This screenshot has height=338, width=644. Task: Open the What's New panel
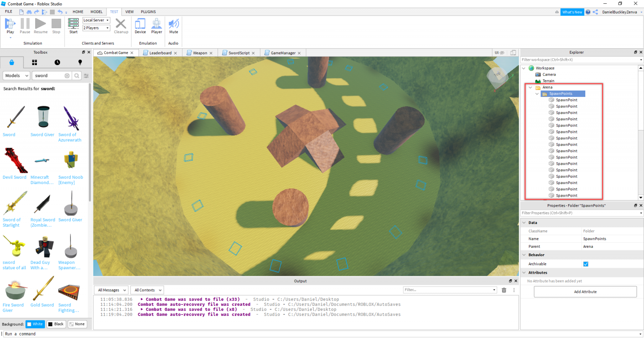[572, 12]
